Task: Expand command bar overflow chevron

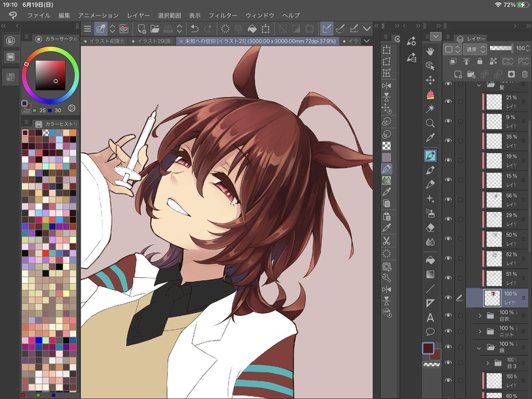Action: (367, 29)
